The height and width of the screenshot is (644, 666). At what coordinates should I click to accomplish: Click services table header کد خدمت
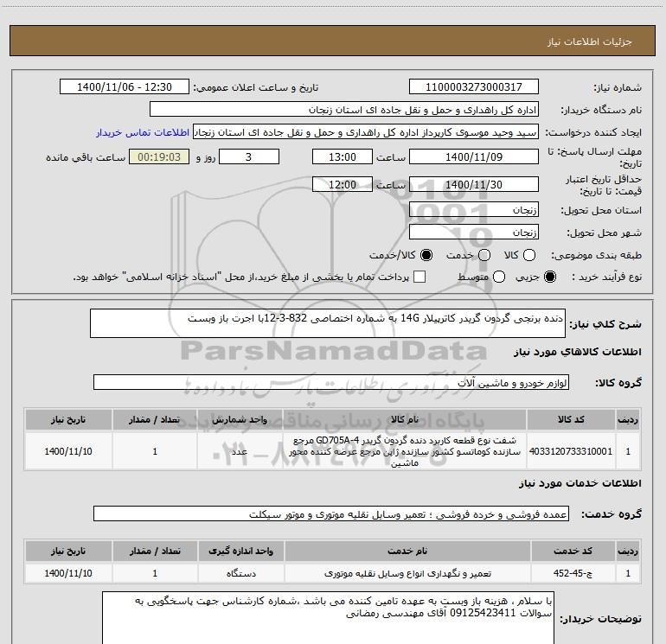pos(573,551)
